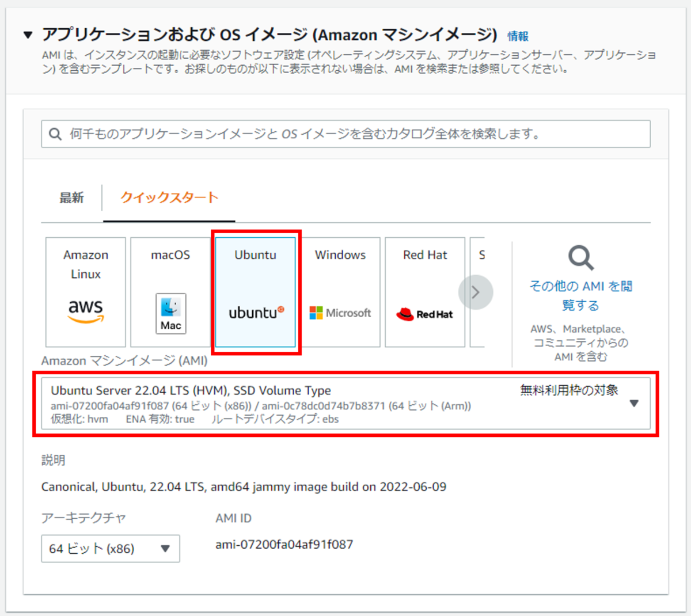This screenshot has width=691, height=616.
Task: Click the '情報' info link
Action: [x=518, y=36]
